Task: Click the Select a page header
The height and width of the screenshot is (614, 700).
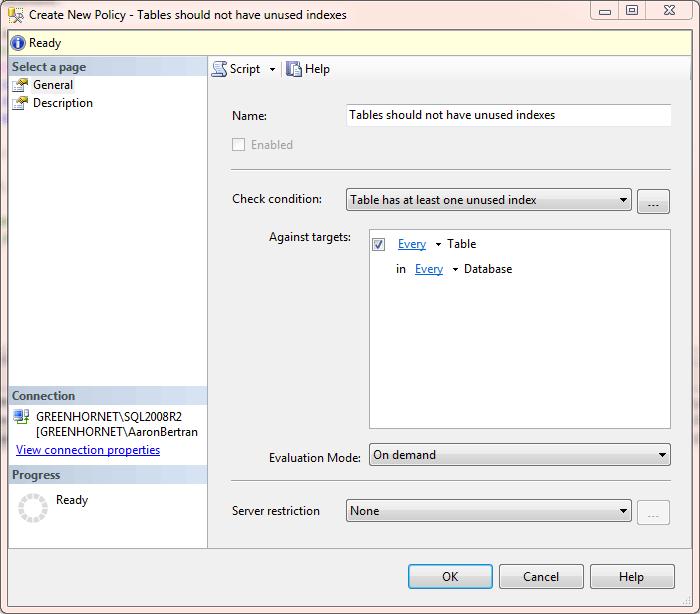Action: pyautogui.click(x=108, y=67)
